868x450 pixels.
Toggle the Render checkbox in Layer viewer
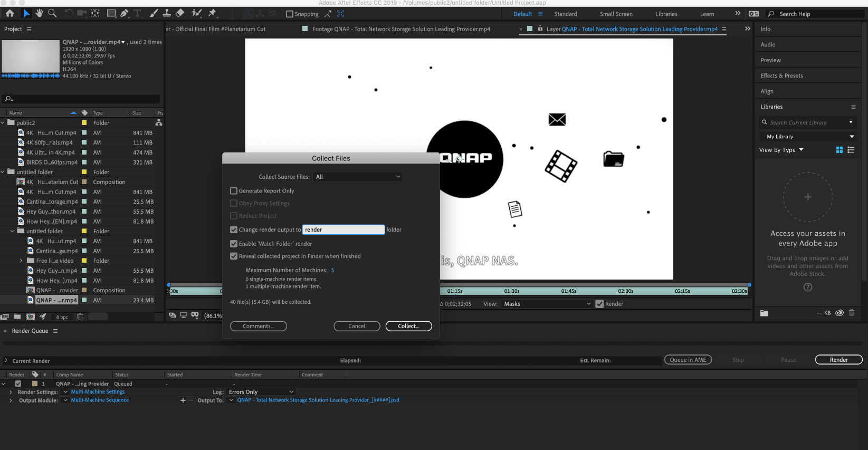click(x=599, y=304)
